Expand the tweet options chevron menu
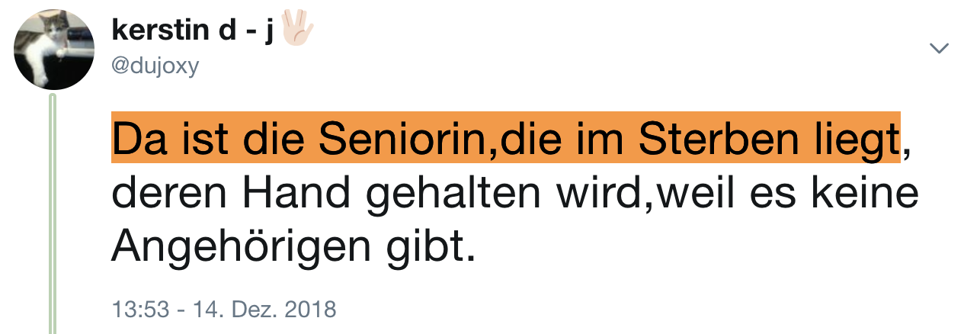 [940, 49]
